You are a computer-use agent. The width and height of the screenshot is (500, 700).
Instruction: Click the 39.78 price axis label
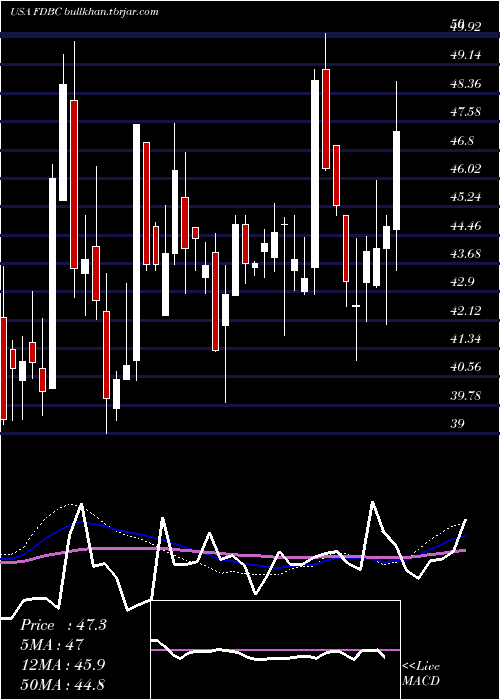coord(466,396)
